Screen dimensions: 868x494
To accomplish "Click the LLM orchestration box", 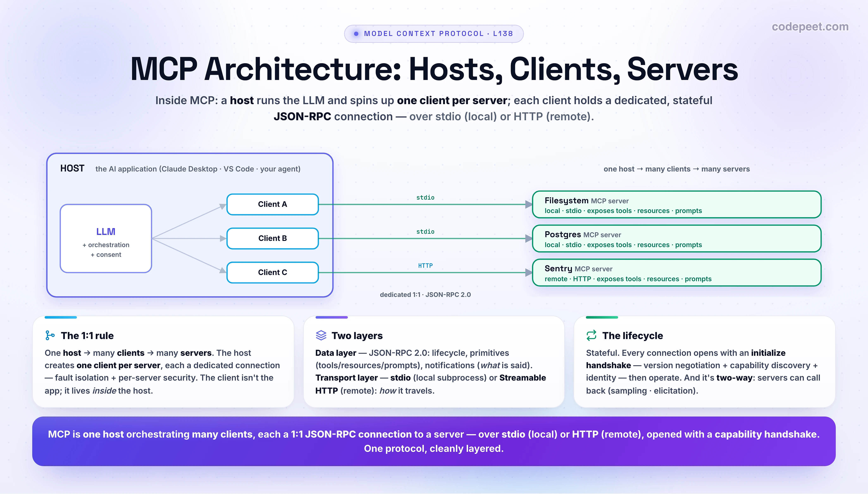I will click(106, 238).
